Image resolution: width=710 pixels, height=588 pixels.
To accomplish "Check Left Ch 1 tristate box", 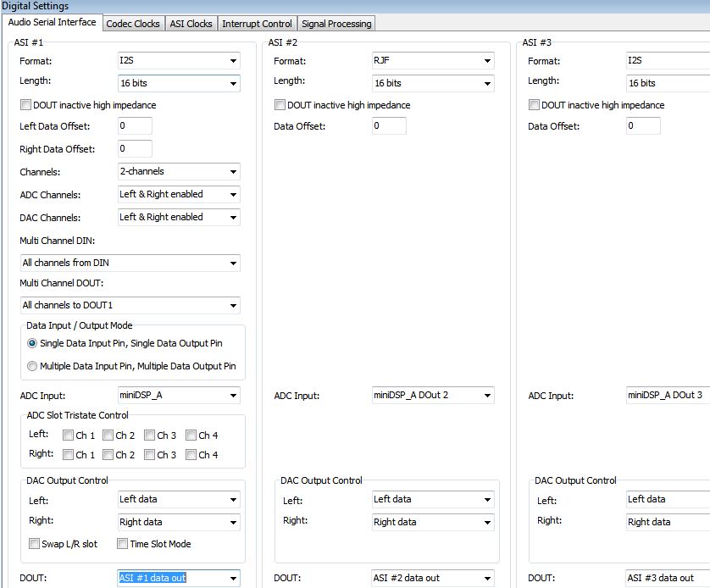I will pyautogui.click(x=68, y=435).
